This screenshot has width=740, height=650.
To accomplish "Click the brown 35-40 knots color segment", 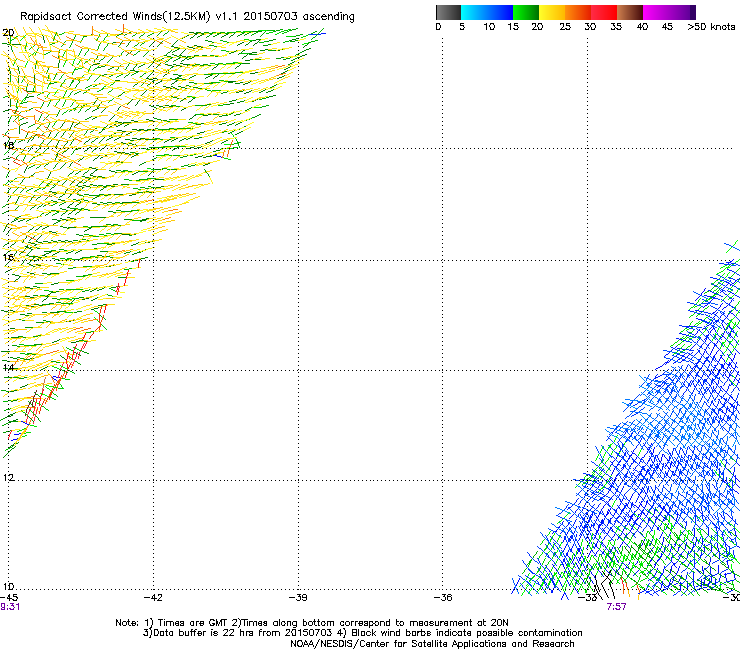I will 630,12.
